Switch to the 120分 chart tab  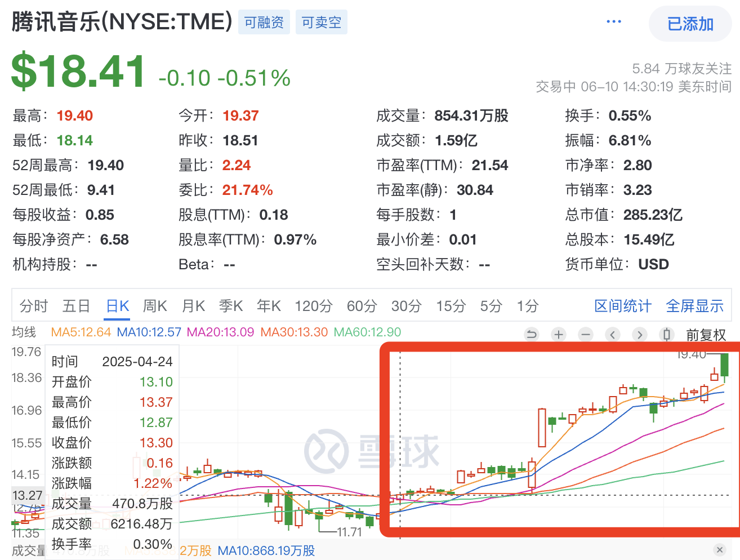314,306
